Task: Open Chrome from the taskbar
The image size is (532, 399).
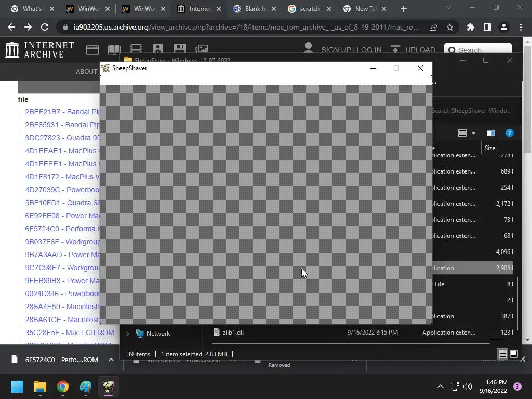Action: coord(63,387)
